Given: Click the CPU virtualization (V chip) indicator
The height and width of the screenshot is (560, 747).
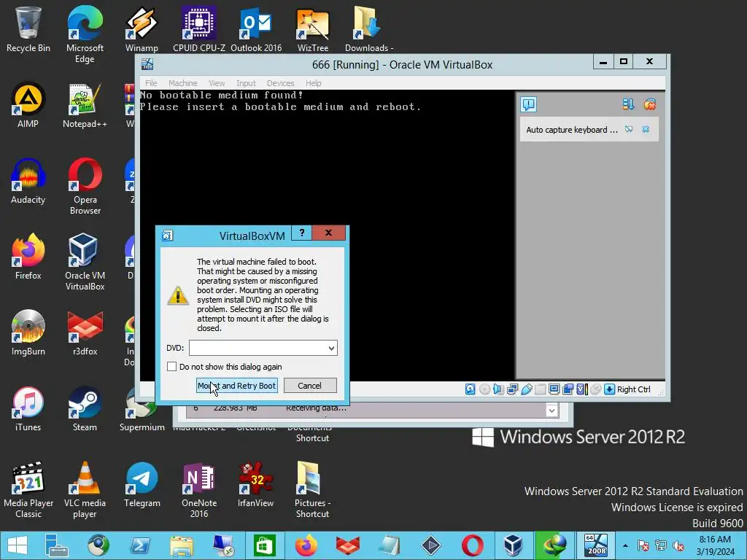Looking at the screenshot, I should 581,389.
